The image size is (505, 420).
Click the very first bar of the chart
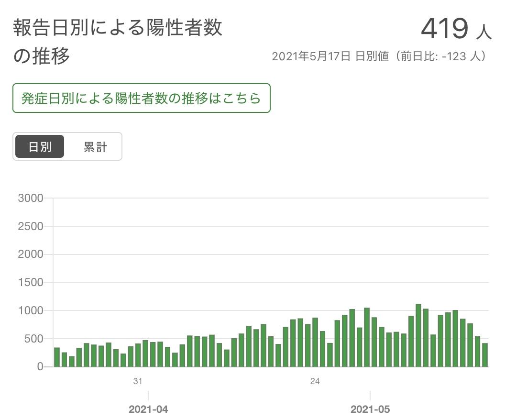click(x=57, y=357)
